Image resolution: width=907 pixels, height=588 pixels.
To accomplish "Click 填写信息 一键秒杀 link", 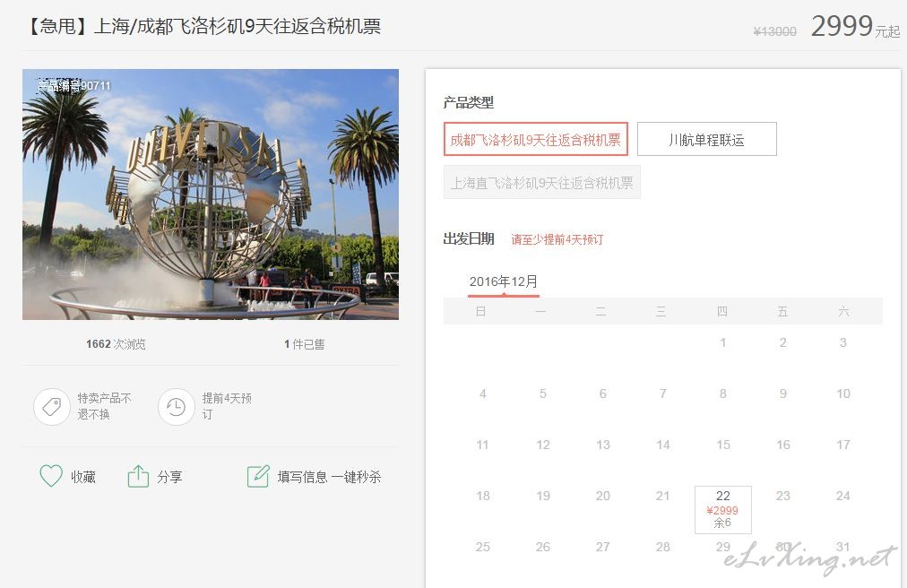I will pos(329,477).
